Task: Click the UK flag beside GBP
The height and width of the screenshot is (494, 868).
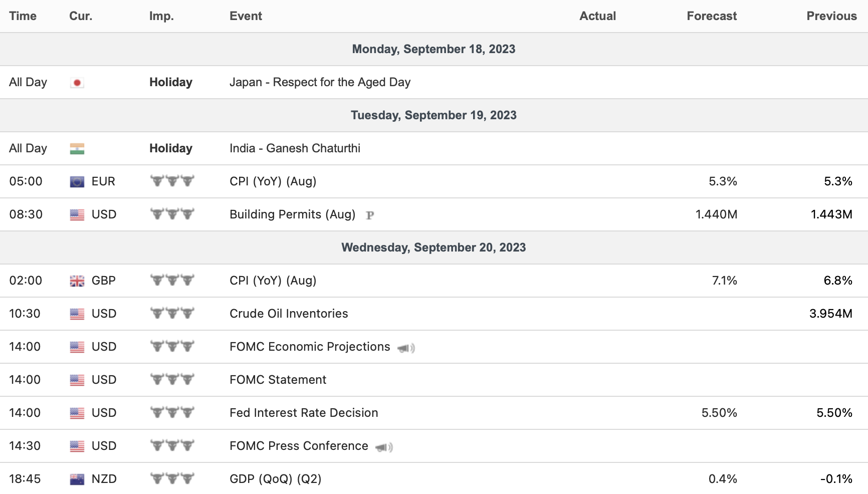Action: (77, 281)
